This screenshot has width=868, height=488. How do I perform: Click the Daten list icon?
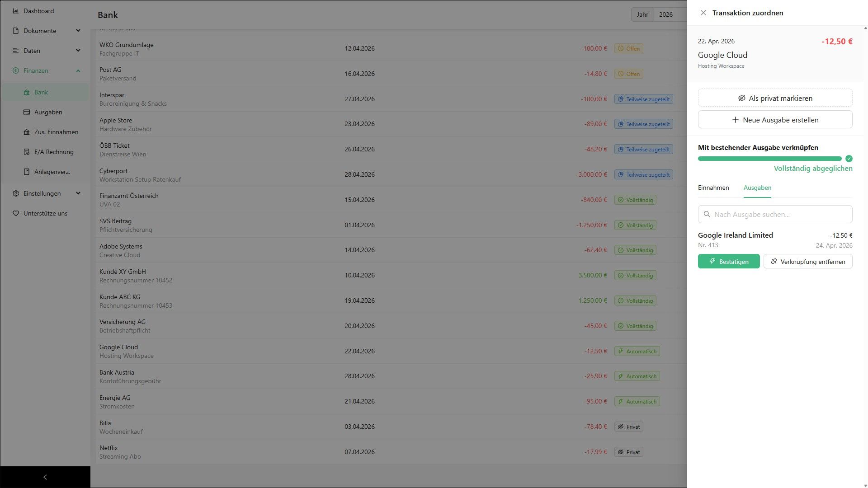coord(16,51)
